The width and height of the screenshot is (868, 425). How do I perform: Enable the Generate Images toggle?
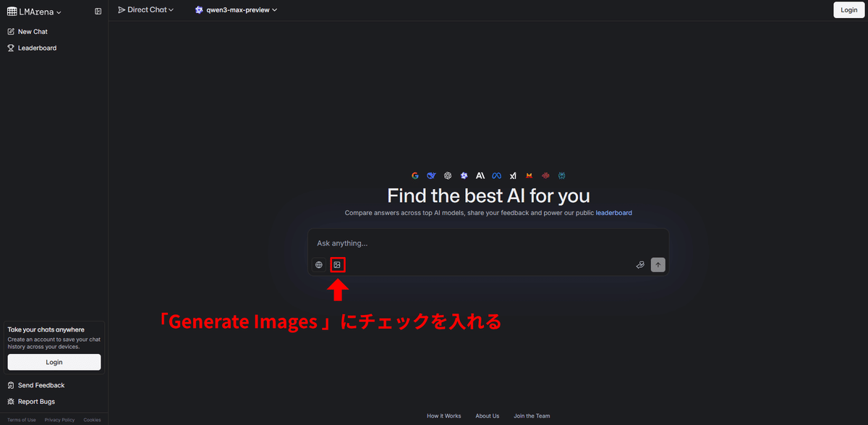(337, 265)
